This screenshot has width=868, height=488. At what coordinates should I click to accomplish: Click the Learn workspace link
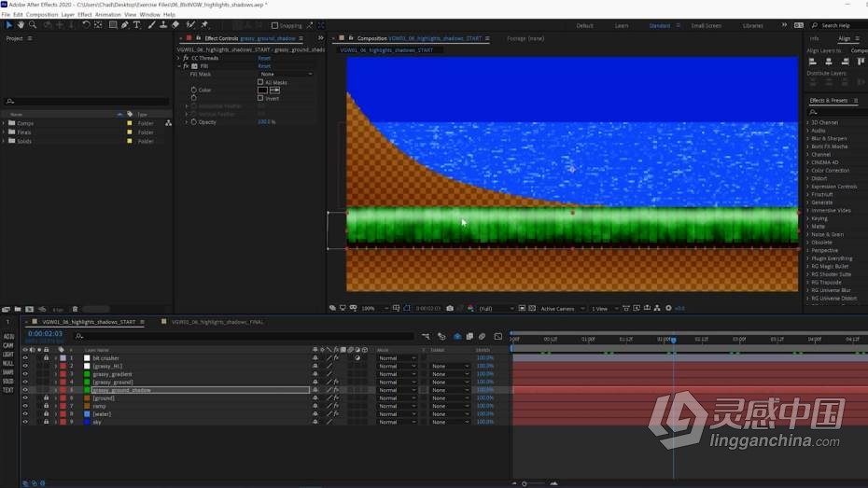[x=621, y=25]
